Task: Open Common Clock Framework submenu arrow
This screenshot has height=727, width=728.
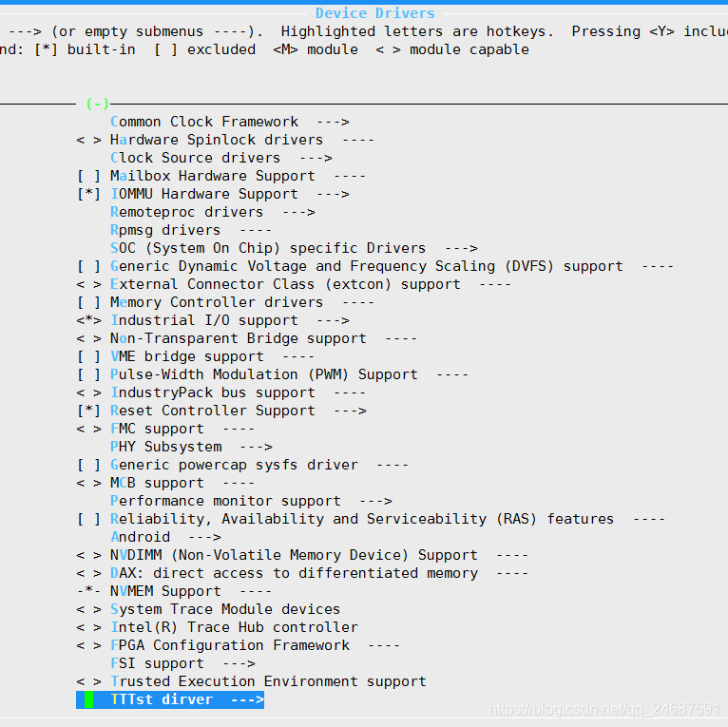Action: [333, 122]
